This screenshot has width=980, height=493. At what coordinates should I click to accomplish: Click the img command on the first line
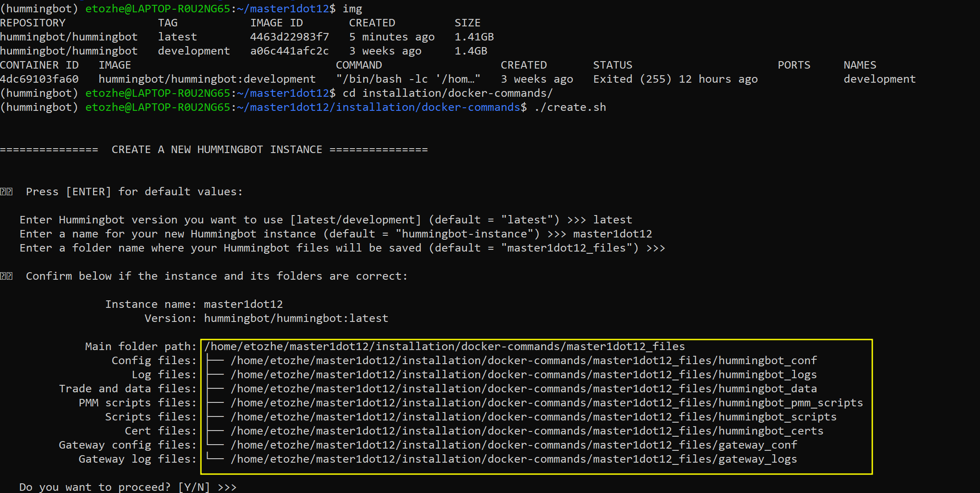[353, 8]
